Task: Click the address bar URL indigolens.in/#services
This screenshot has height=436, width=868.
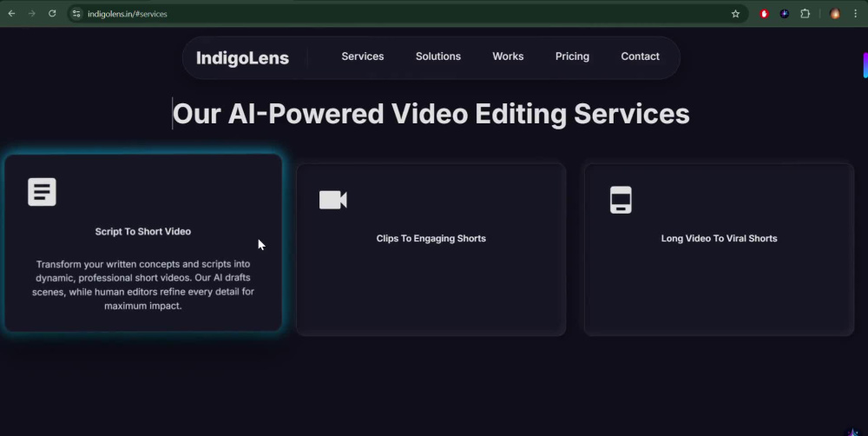Action: tap(128, 14)
